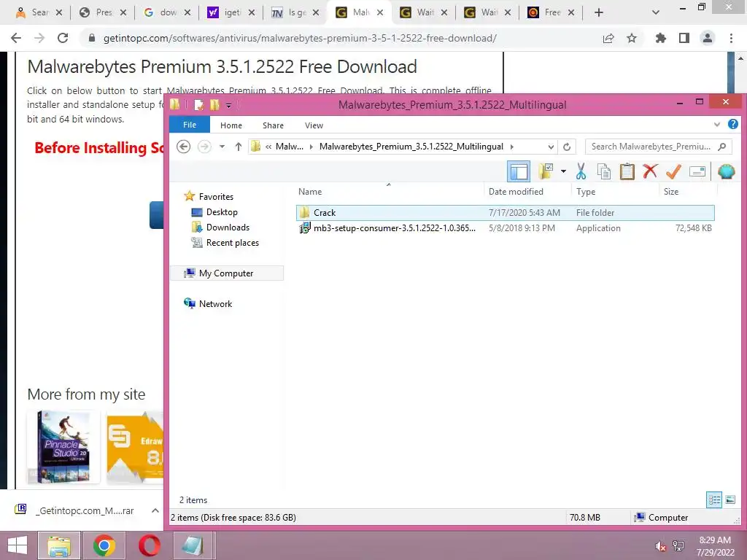Go back in the Explorer window
The width and height of the screenshot is (747, 560).
(x=183, y=147)
